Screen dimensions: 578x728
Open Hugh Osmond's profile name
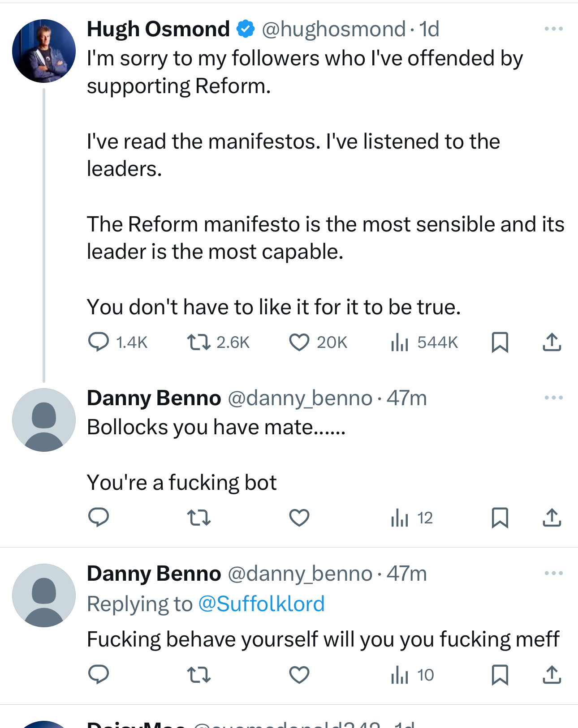tap(158, 29)
